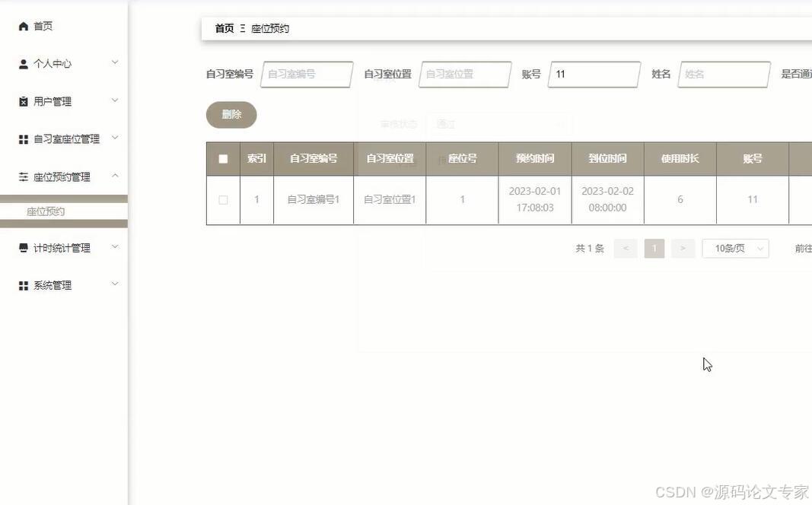Open the 计时统计管理 menu item
Viewport: 812px width, 505px height.
(64, 248)
